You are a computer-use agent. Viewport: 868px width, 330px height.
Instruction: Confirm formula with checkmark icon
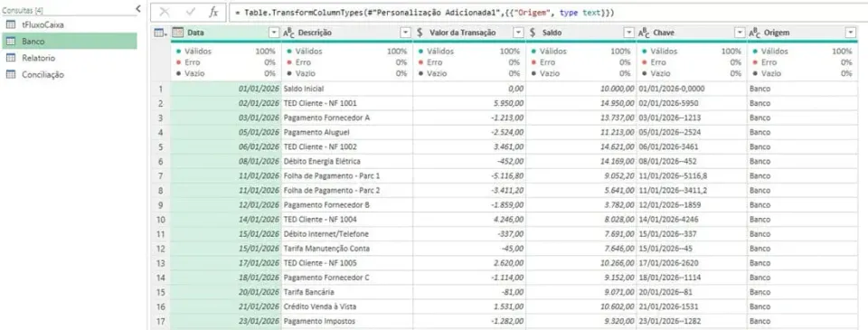pos(191,12)
